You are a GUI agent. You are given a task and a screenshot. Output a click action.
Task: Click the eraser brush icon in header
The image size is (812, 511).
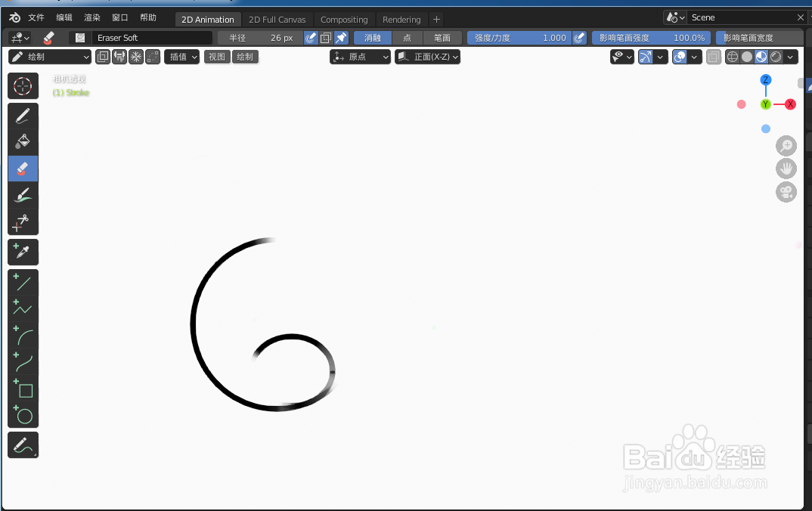coord(48,38)
